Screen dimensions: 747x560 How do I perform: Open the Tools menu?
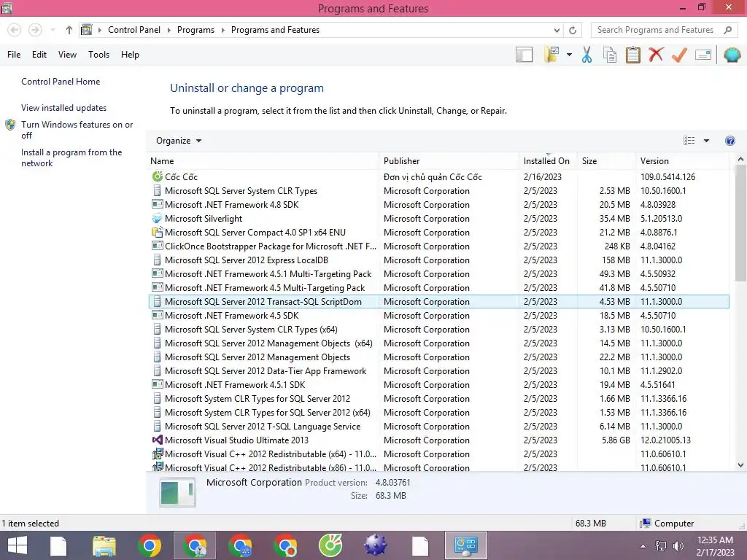pos(98,55)
